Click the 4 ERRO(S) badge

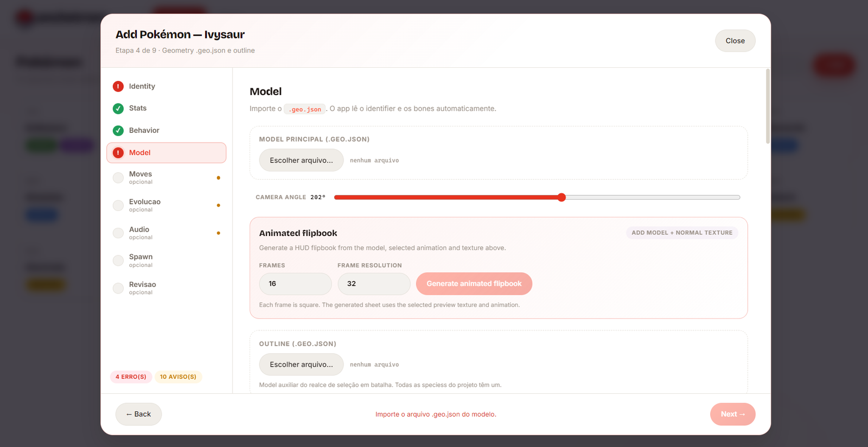point(131,377)
